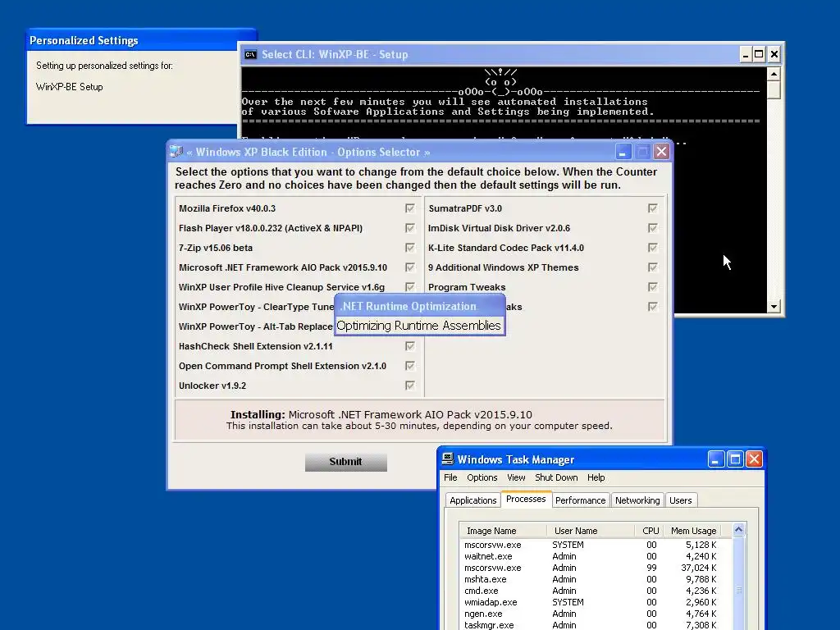Minimize the Windows Task Manager window
The image size is (840, 630).
pyautogui.click(x=715, y=459)
